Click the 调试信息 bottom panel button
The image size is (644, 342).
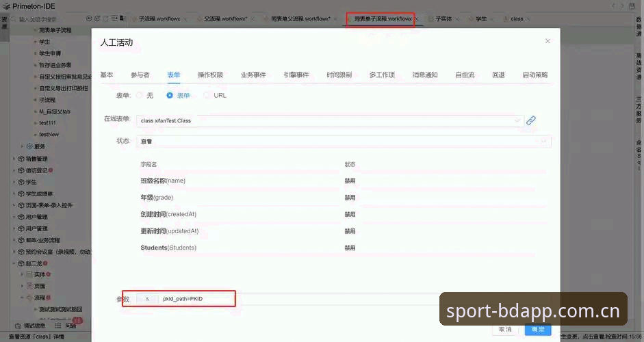30,326
